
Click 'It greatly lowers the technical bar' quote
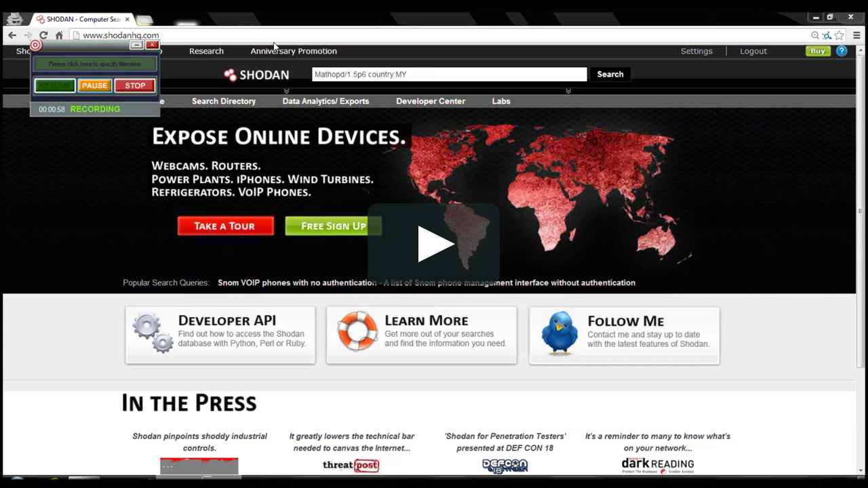coord(351,442)
